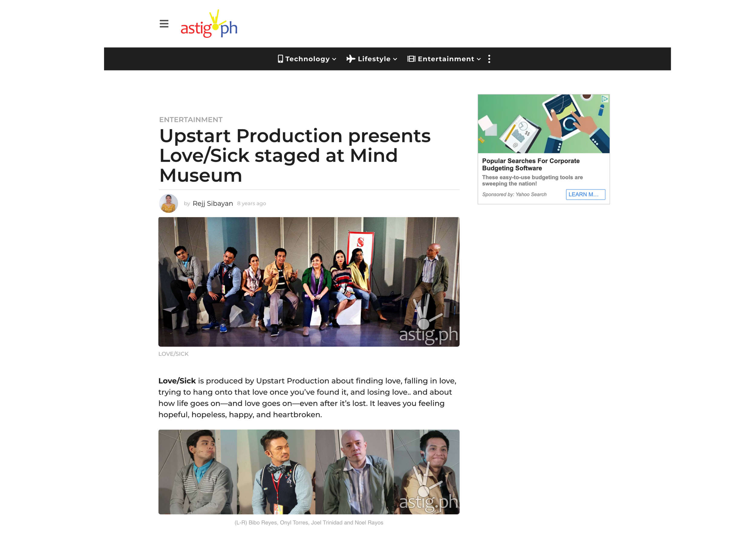Expand the Lifestyle dropdown chevron

coord(395,59)
